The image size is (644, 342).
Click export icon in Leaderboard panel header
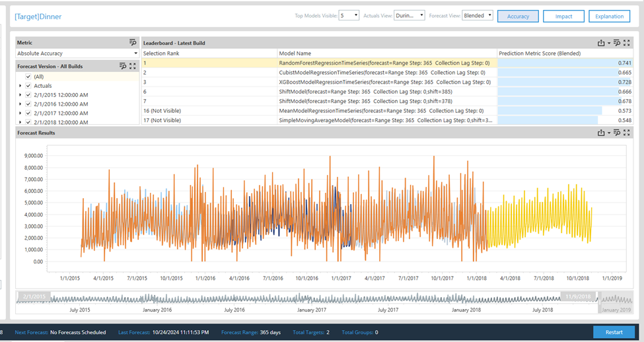point(602,43)
